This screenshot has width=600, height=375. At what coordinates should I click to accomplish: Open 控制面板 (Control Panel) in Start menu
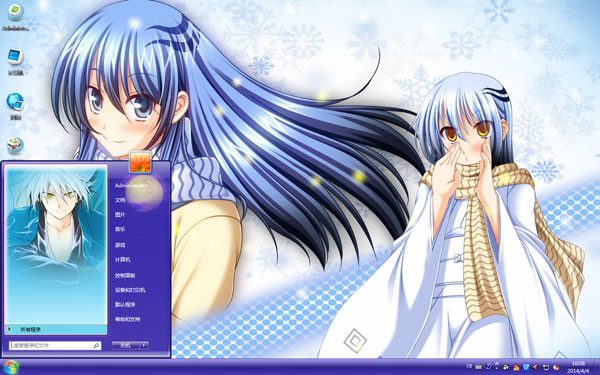point(125,275)
